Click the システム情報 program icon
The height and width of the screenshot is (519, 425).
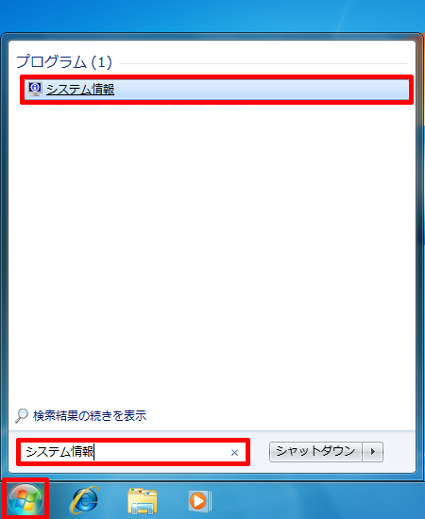(35, 89)
